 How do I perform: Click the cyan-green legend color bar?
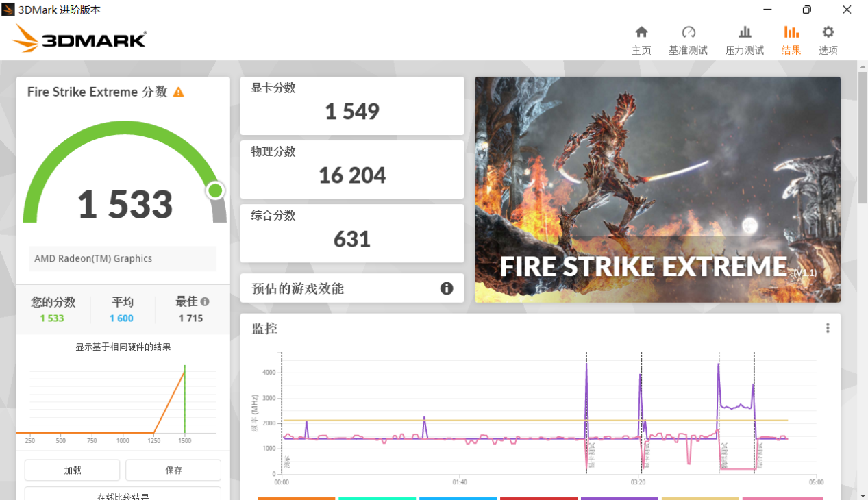click(377, 499)
